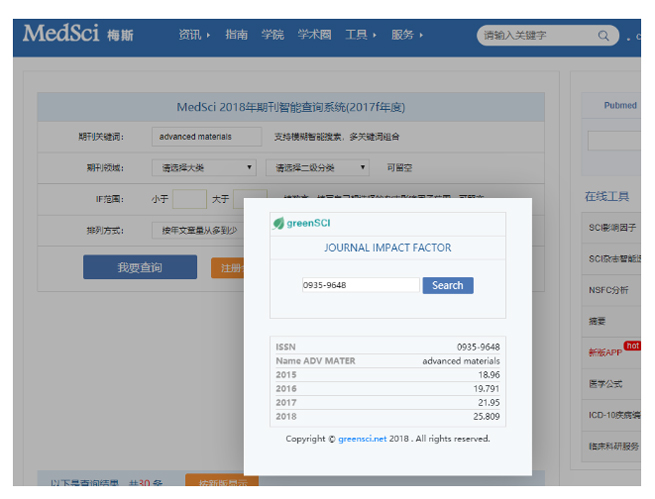Open 摘要 tool in sidebar
Viewport: 655px width, 499px height.
(597, 322)
